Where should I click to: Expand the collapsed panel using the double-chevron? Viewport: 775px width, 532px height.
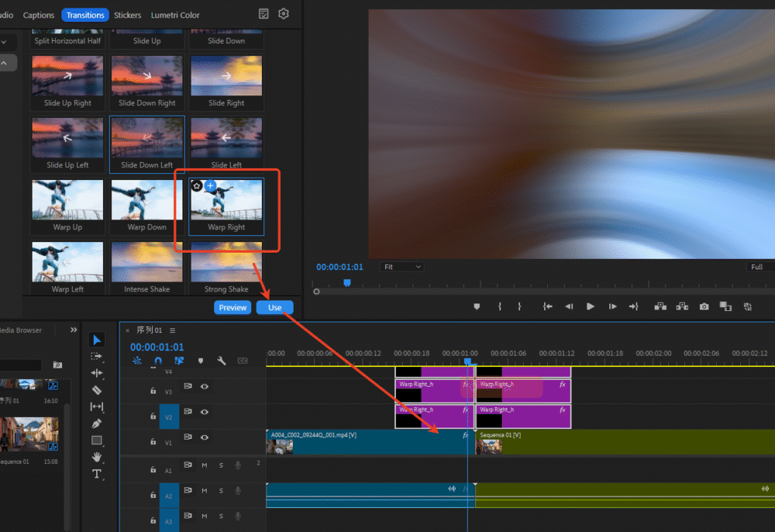click(72, 329)
